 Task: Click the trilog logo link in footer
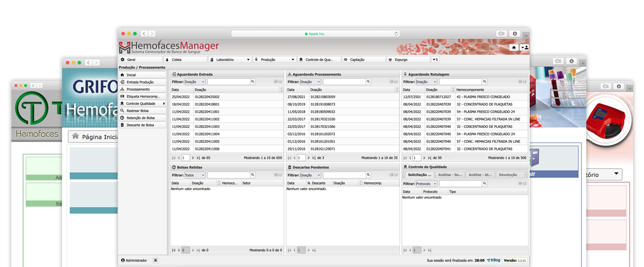494,260
